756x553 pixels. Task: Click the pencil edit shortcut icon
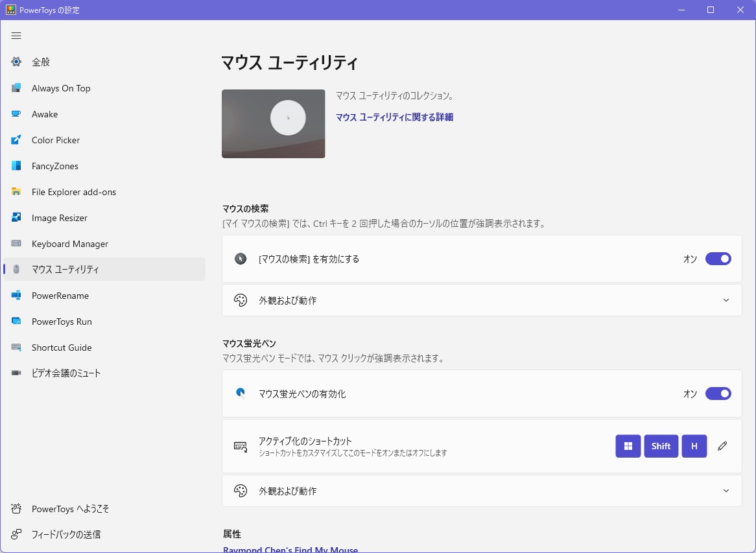(x=722, y=446)
